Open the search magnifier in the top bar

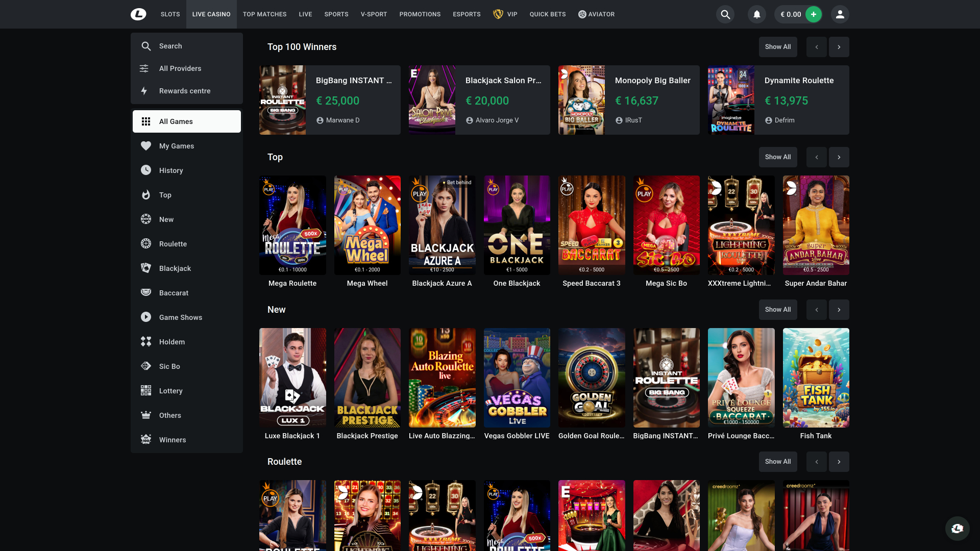coord(725,14)
